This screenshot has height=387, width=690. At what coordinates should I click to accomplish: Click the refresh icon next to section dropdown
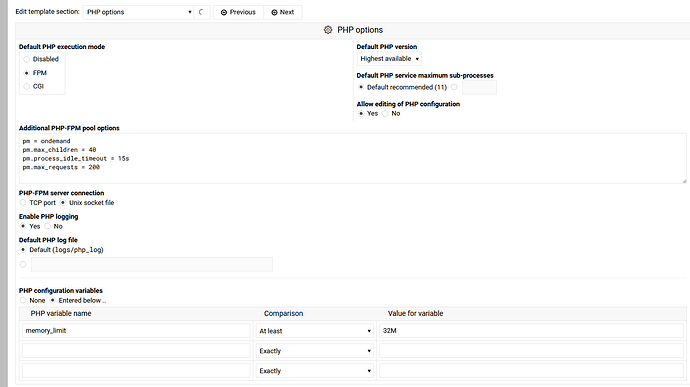click(201, 12)
